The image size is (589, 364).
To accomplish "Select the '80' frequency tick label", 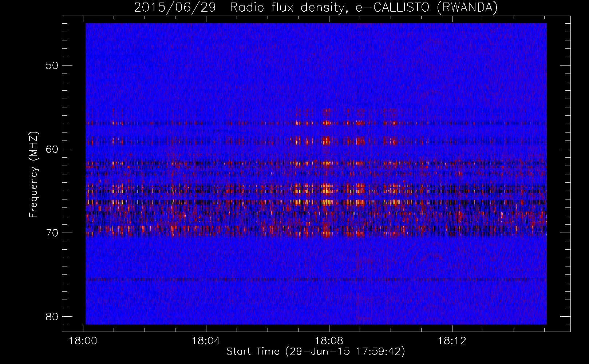I will (52, 317).
